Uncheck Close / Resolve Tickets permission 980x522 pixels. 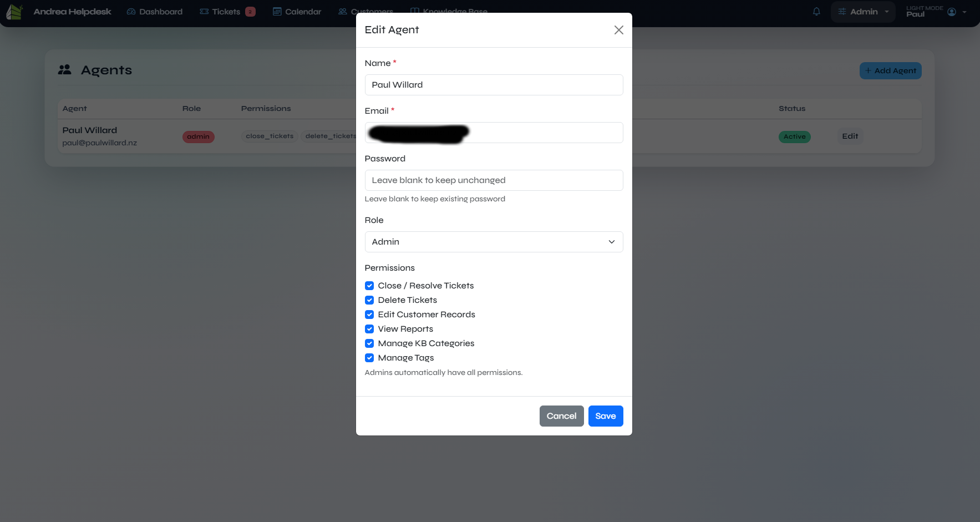[x=369, y=286]
